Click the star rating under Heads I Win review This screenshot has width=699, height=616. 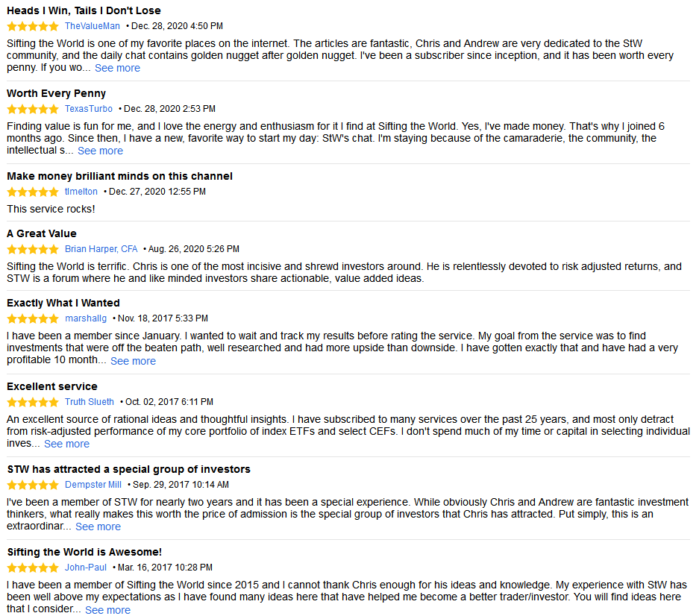[32, 26]
